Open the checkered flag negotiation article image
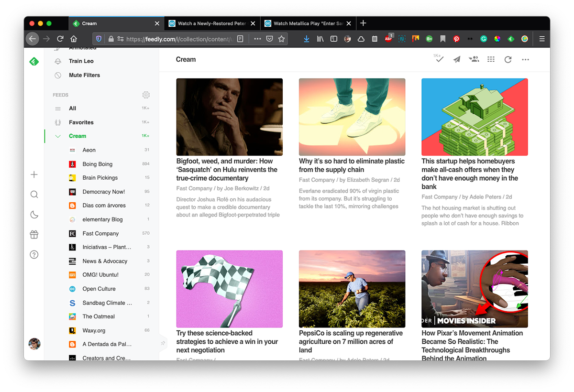This screenshot has width=574, height=392. [x=230, y=289]
